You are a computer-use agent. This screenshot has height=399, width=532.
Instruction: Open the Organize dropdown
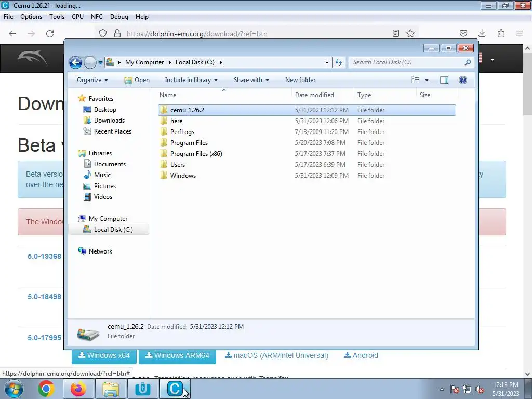click(x=92, y=80)
